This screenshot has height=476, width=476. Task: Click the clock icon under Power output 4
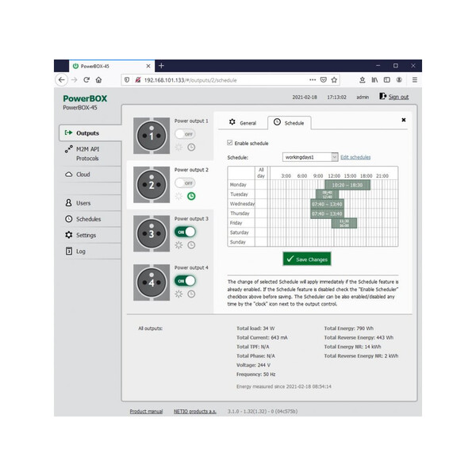(191, 294)
